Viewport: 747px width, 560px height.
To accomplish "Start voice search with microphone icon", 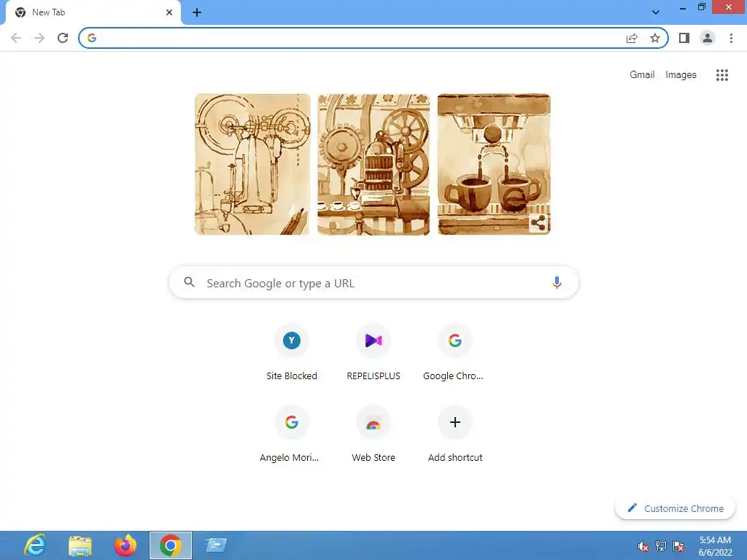I will [557, 283].
